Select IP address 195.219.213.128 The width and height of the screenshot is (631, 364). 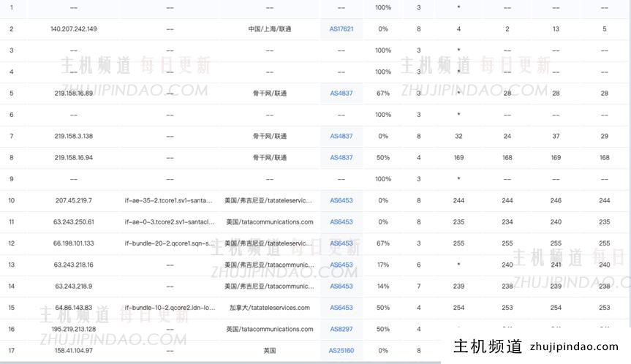click(74, 329)
